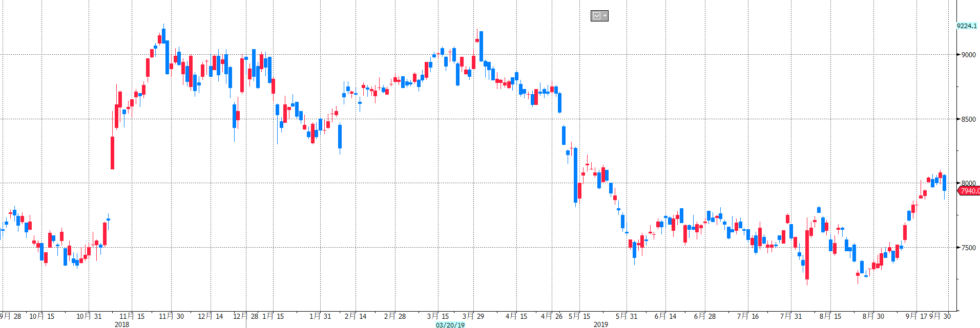Click the 10月 15 date label

point(42,316)
